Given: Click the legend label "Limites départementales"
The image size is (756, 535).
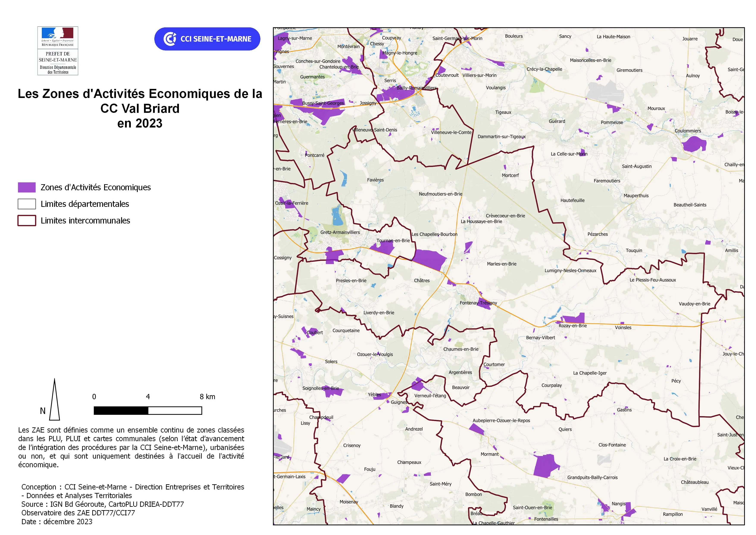Looking at the screenshot, I should tap(85, 204).
